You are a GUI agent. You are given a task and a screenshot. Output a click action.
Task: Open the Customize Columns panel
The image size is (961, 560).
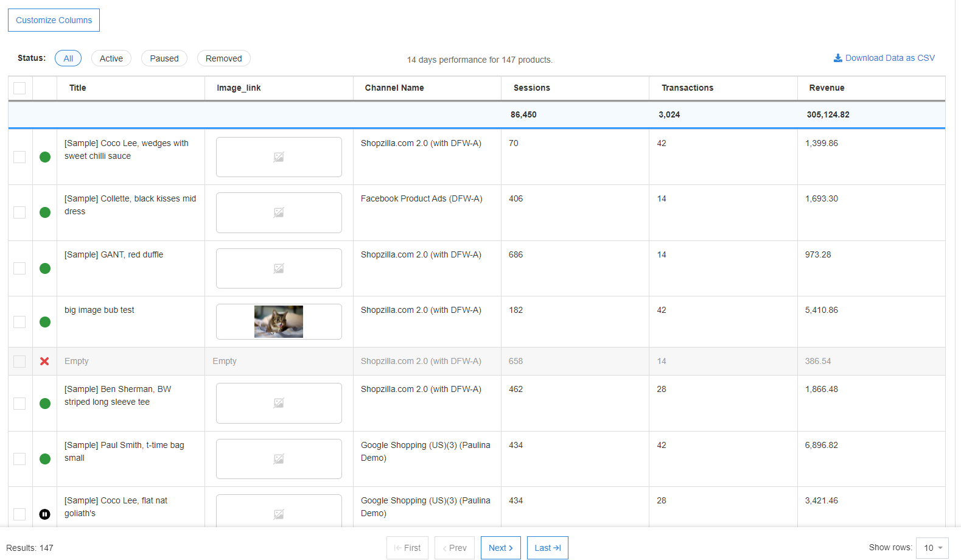click(x=54, y=20)
